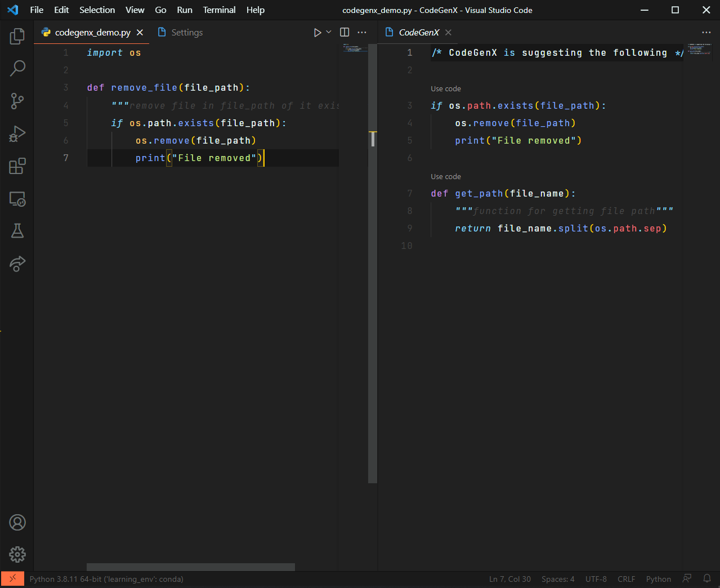Change indentation via Spaces: 4
Screen dimensions: 720x588
(558, 579)
